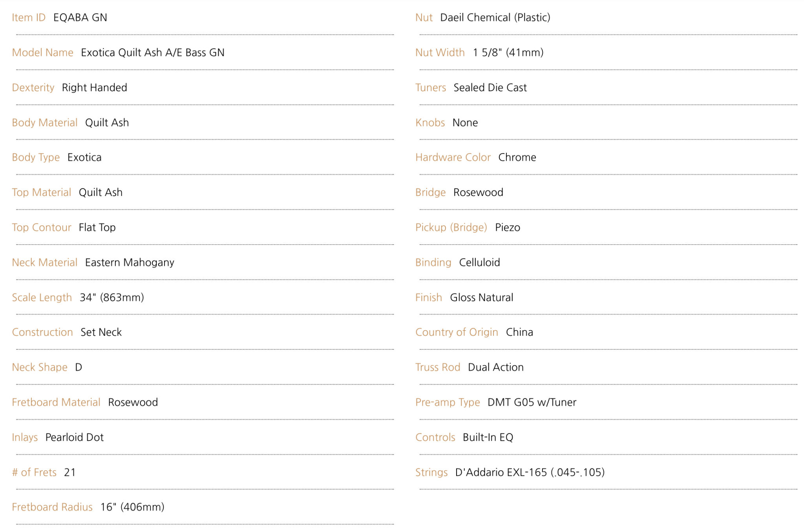Click the Fretboard Radius label
This screenshot has height=532, width=804.
(52, 507)
